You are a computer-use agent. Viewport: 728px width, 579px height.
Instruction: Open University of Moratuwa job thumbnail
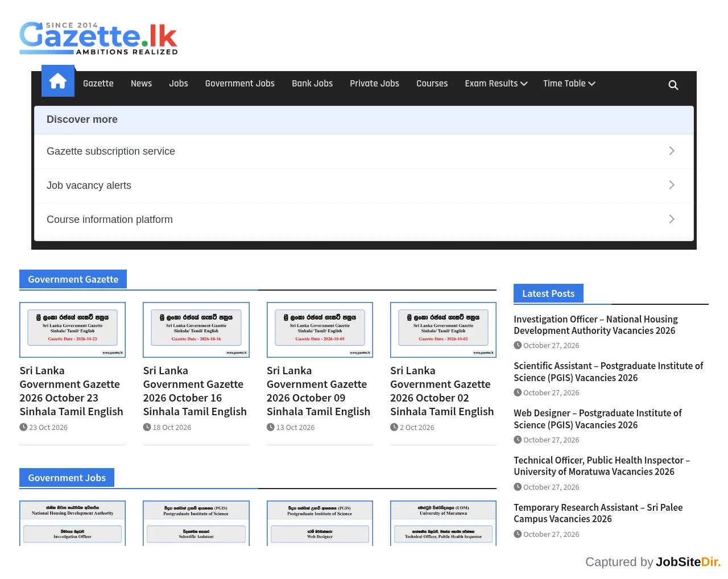443,523
